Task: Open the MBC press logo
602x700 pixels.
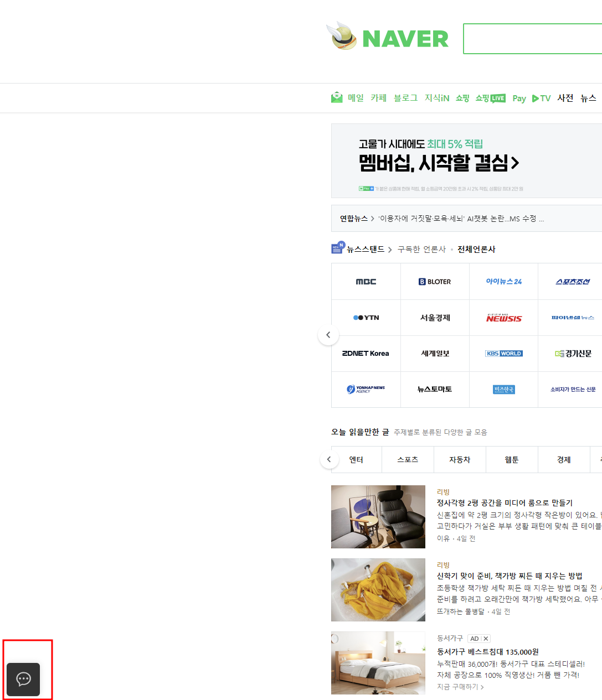Action: click(x=366, y=282)
